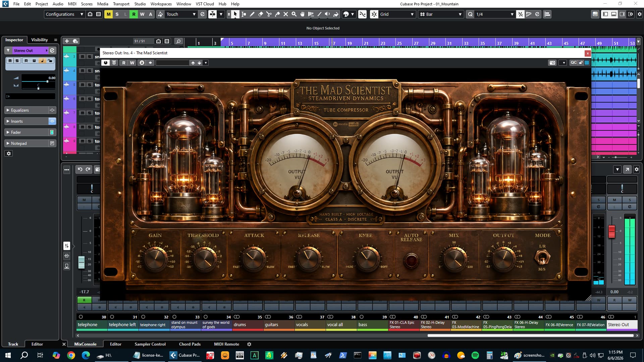Toggle plugin power bypass button

pyautogui.click(x=106, y=63)
